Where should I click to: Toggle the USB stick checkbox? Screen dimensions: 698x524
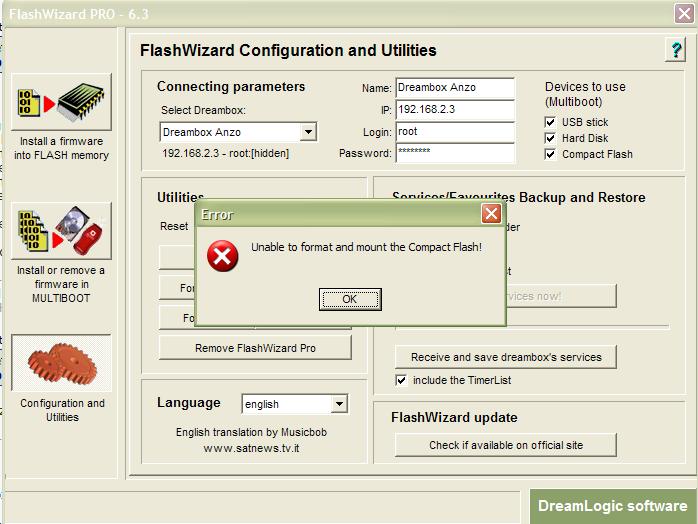[550, 122]
